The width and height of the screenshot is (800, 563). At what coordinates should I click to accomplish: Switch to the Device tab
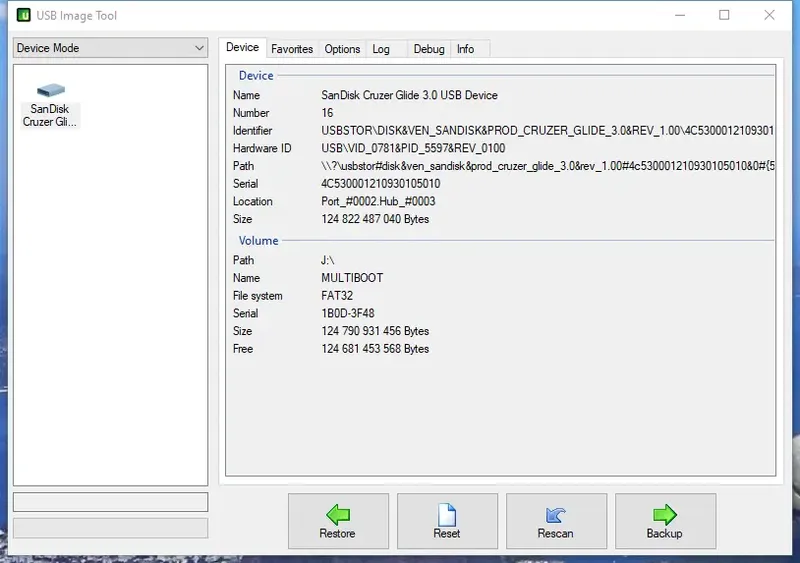242,47
